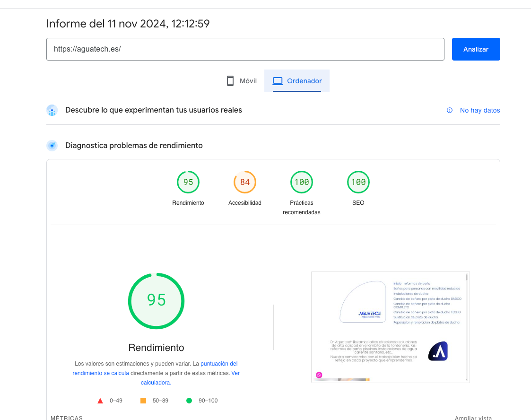Click the 0–49 legend range text
The height and width of the screenshot is (420, 531).
[x=116, y=401]
